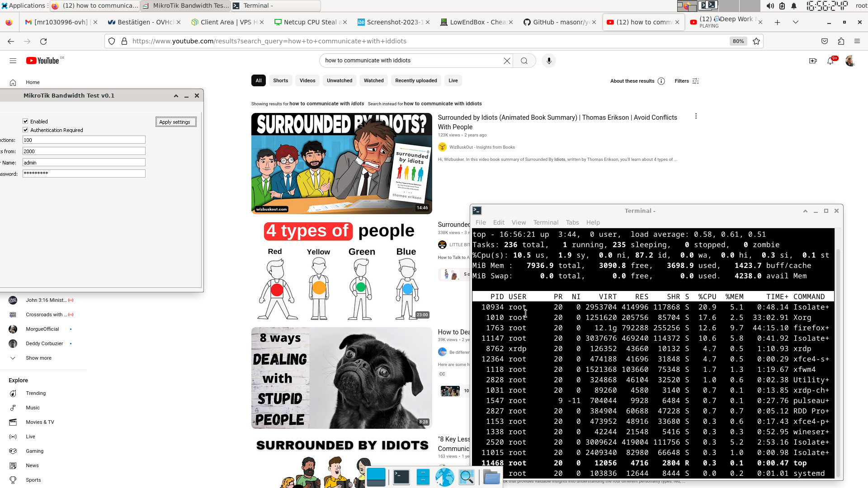Open Trending in Explore section
Viewport: 868px width, 488px height.
(x=36, y=393)
